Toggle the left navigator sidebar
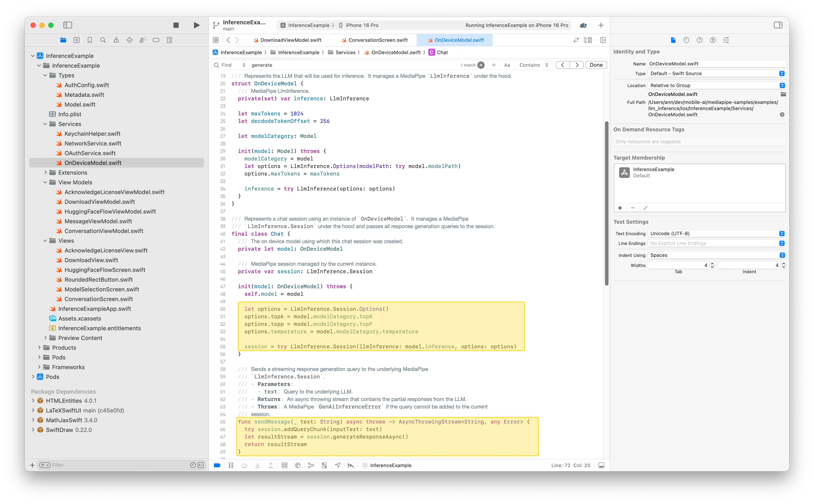814x504 pixels. pos(68,25)
